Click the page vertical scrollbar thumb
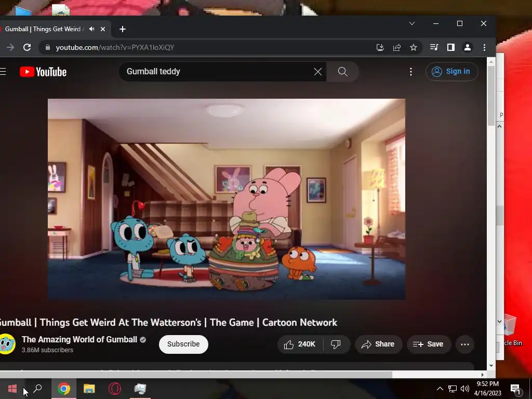The height and width of the screenshot is (399, 532). click(491, 96)
